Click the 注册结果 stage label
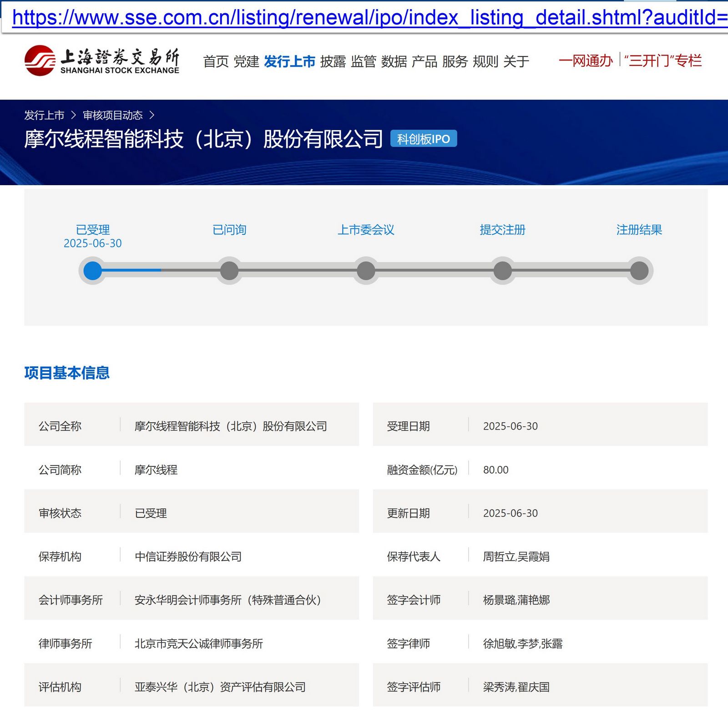The height and width of the screenshot is (728, 728). pos(639,230)
